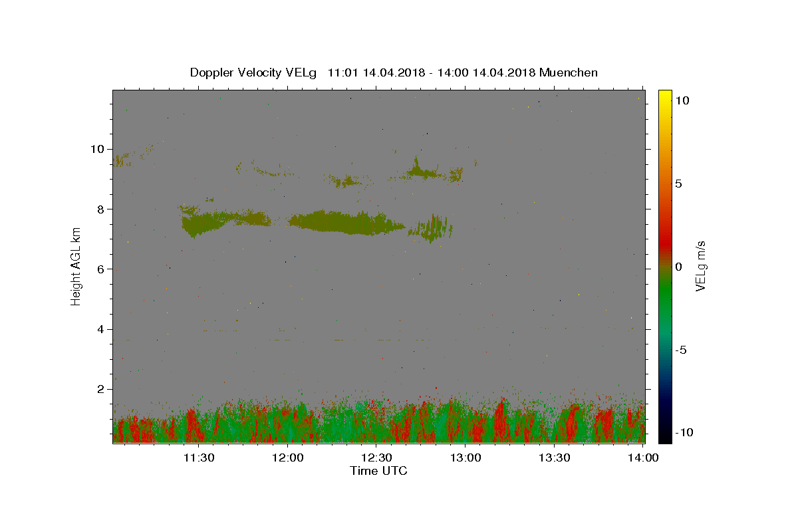Click the "VELg m/s" colorbar label

click(x=701, y=266)
